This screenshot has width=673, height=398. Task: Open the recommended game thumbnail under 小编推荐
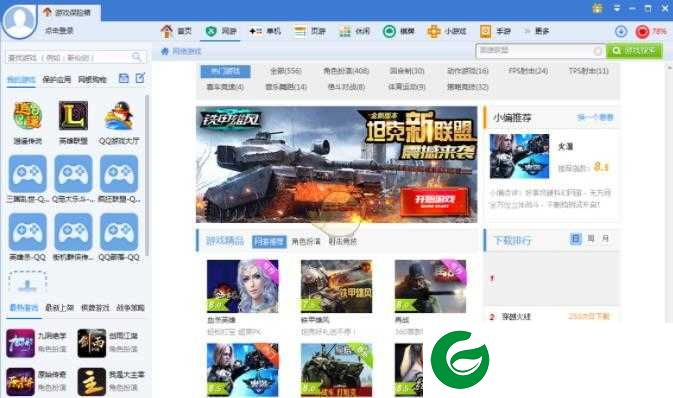coord(519,156)
